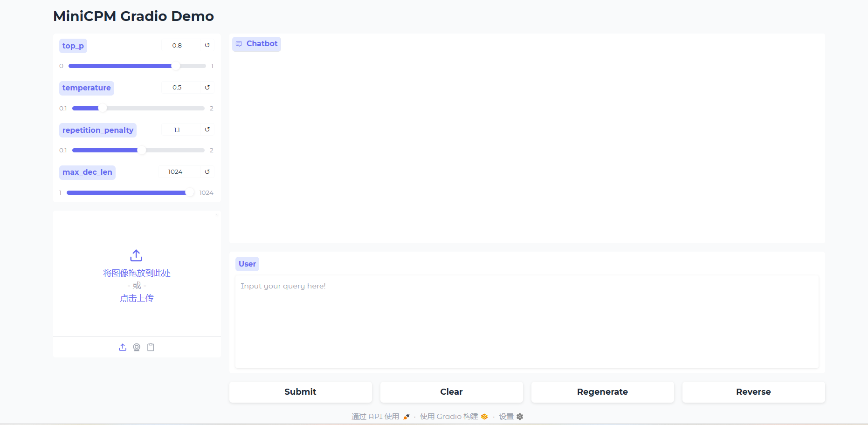The image size is (868, 425).
Task: Select clipboard paste icon below image area
Action: pos(151,347)
